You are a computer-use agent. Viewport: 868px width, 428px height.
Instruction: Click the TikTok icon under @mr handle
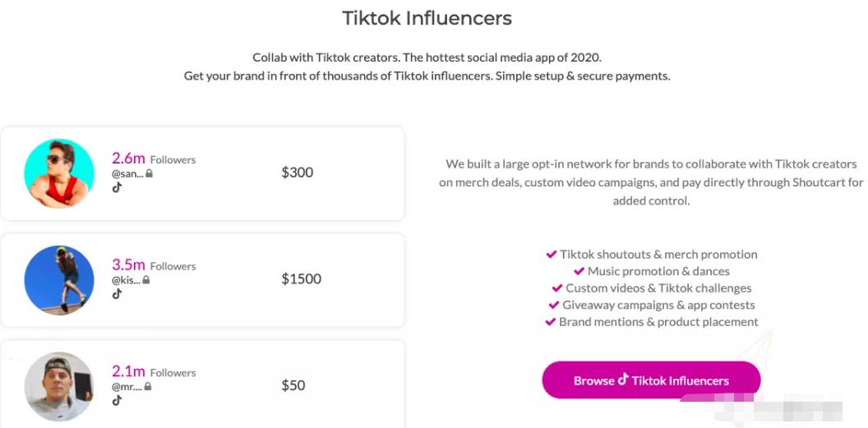[117, 400]
